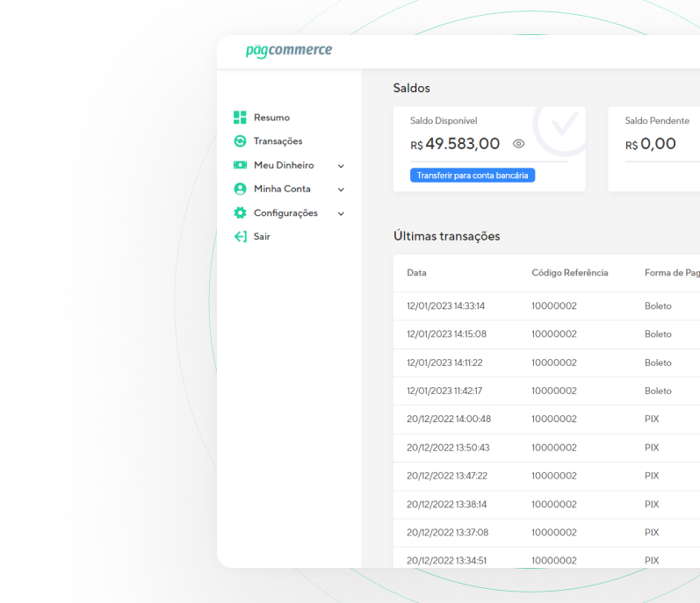The height and width of the screenshot is (603, 700).
Task: Click the Minha Conta user icon
Action: (x=240, y=189)
